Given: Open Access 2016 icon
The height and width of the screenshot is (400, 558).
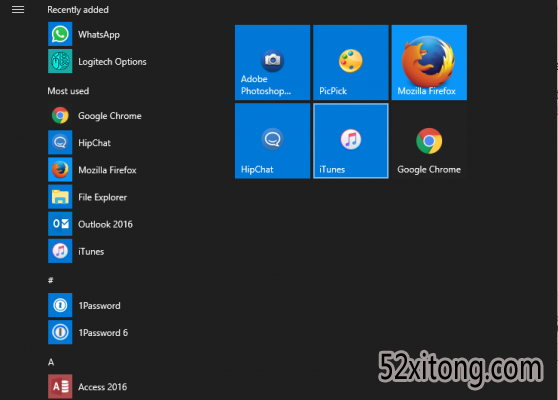Looking at the screenshot, I should pos(60,386).
